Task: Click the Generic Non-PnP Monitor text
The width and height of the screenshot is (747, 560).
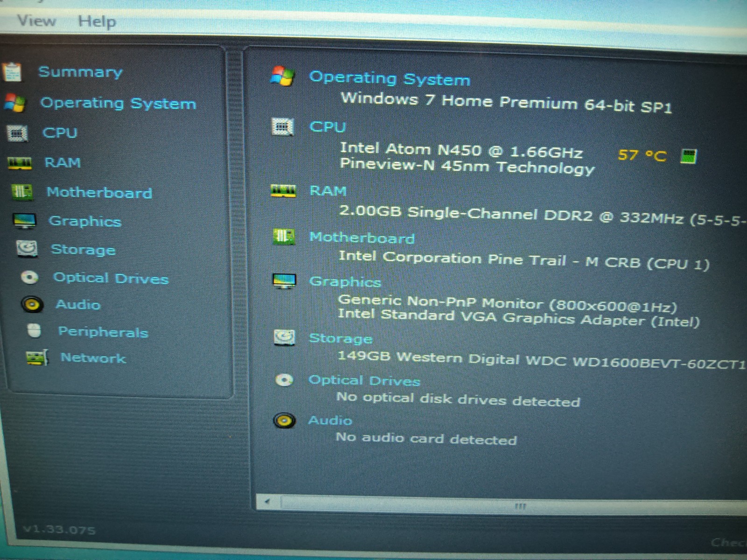Action: tap(507, 304)
